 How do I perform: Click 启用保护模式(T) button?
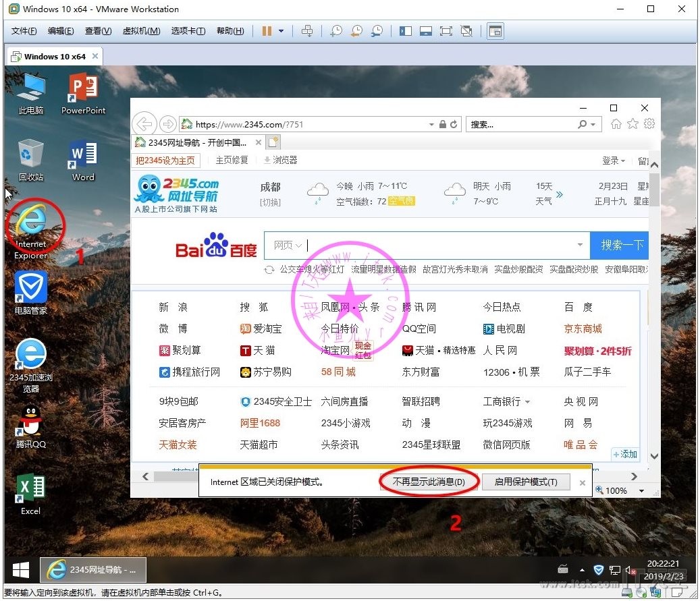coord(526,482)
